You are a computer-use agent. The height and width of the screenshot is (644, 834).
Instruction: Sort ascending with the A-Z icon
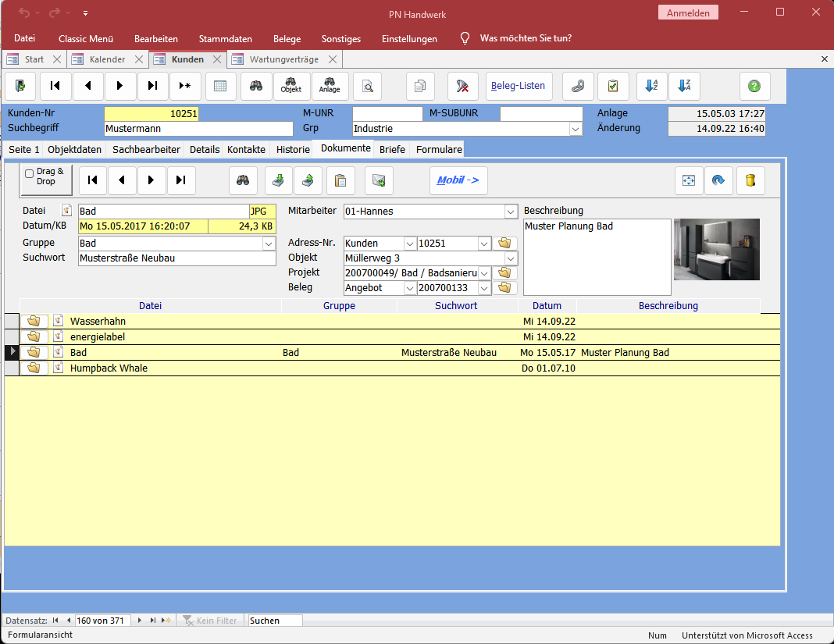pyautogui.click(x=651, y=86)
